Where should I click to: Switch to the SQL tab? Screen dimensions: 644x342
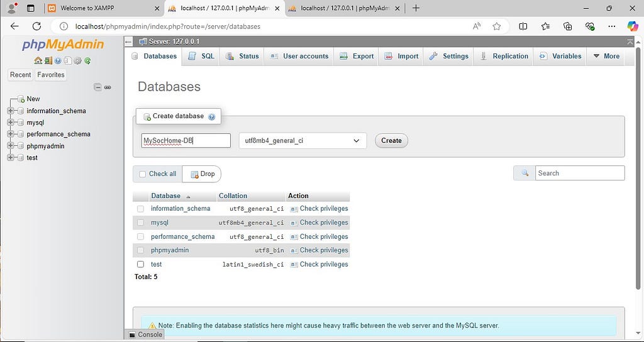[202, 56]
